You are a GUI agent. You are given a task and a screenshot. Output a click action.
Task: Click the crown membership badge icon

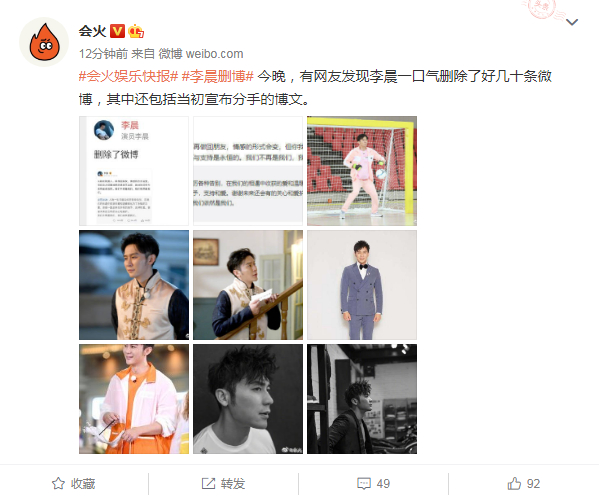tap(136, 31)
